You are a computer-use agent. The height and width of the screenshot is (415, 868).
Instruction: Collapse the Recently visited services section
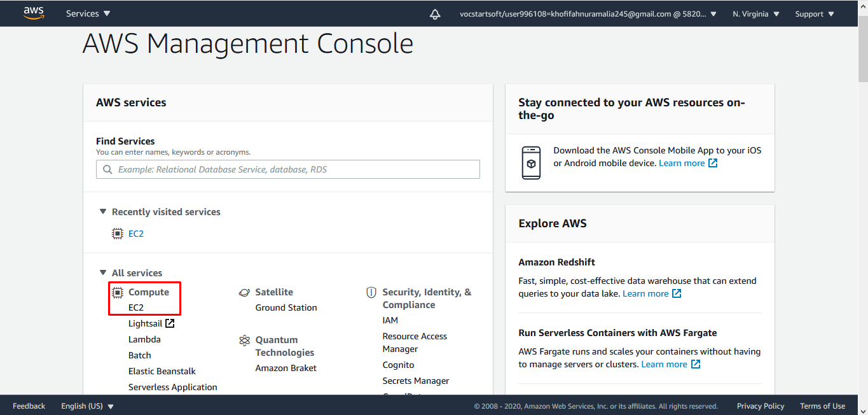103,212
